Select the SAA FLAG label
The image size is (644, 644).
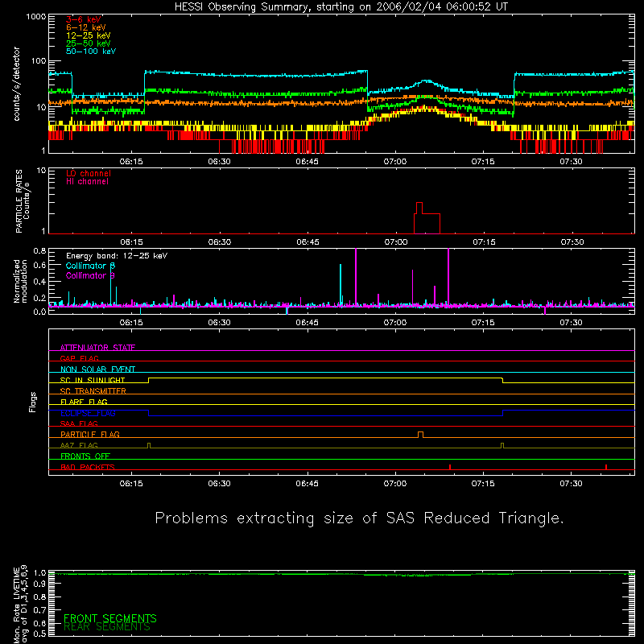click(x=79, y=423)
